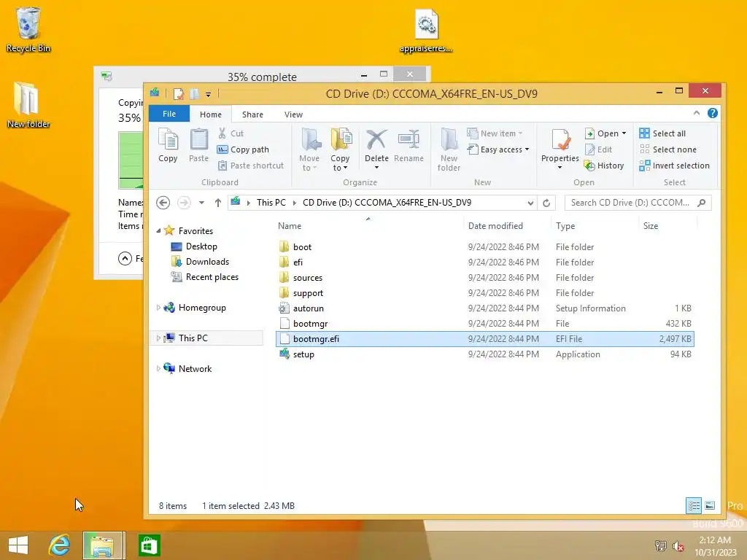This screenshot has height=560, width=747.
Task: Click Copy path command
Action: (243, 149)
